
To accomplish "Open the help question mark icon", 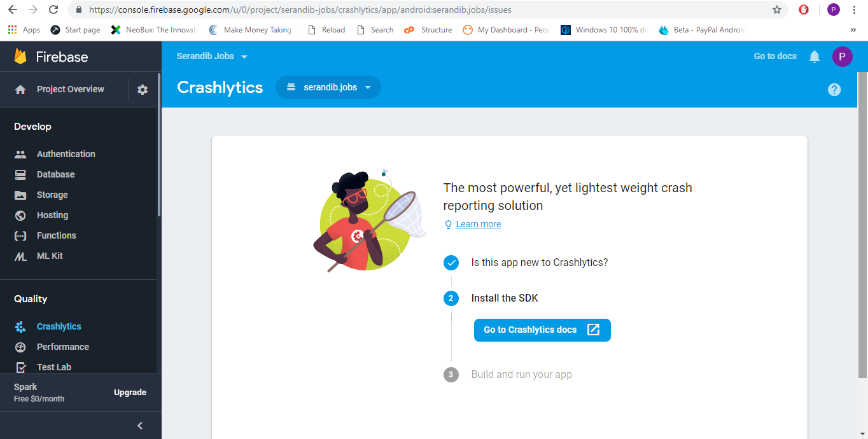I will point(834,90).
